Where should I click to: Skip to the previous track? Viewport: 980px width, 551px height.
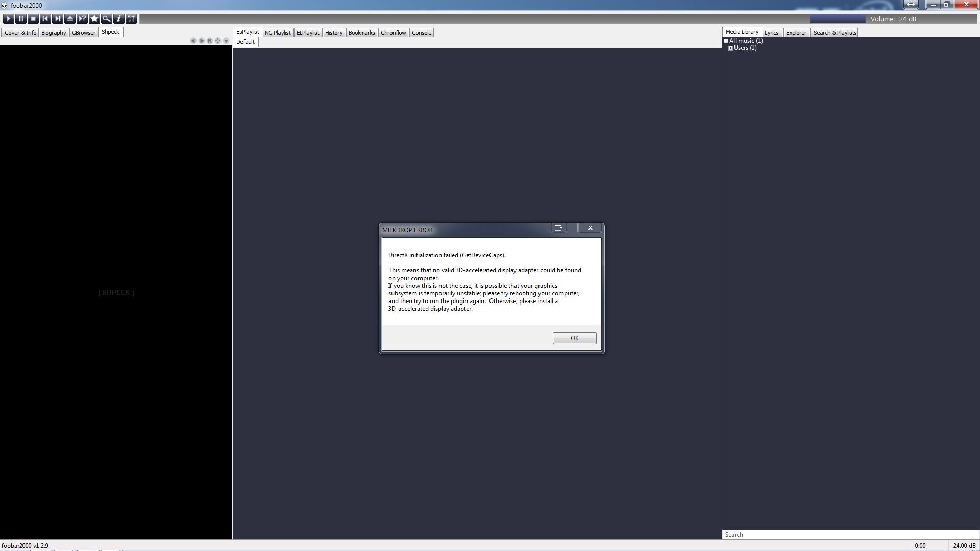45,19
